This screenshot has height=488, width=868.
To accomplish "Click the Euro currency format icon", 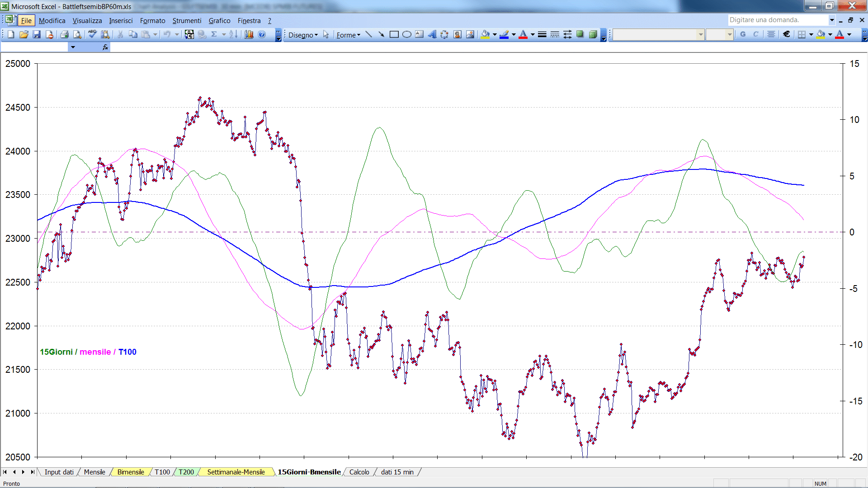I will coord(787,34).
